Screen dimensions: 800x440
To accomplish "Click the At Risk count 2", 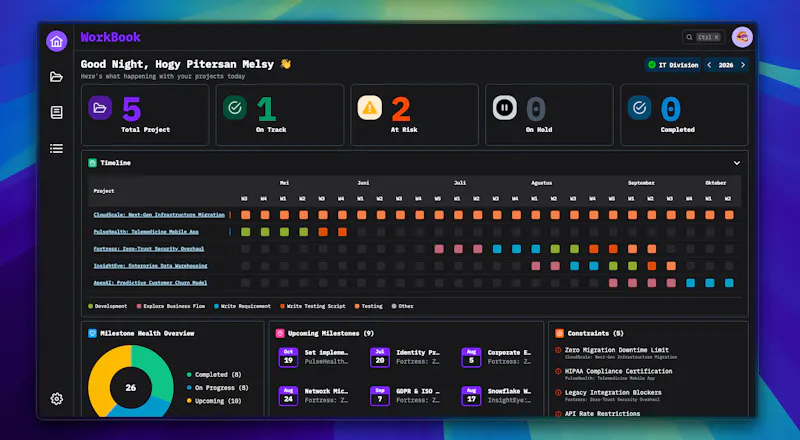I will click(401, 109).
